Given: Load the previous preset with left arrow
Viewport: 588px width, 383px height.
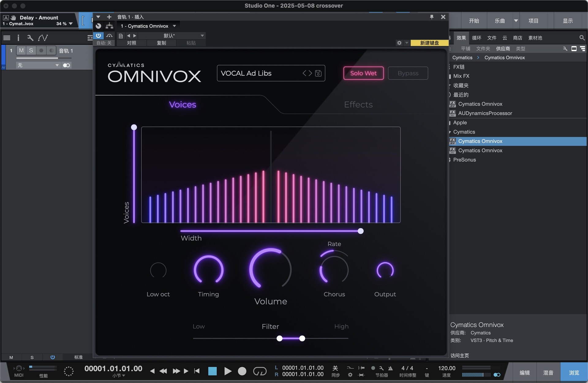Looking at the screenshot, I should (128, 36).
